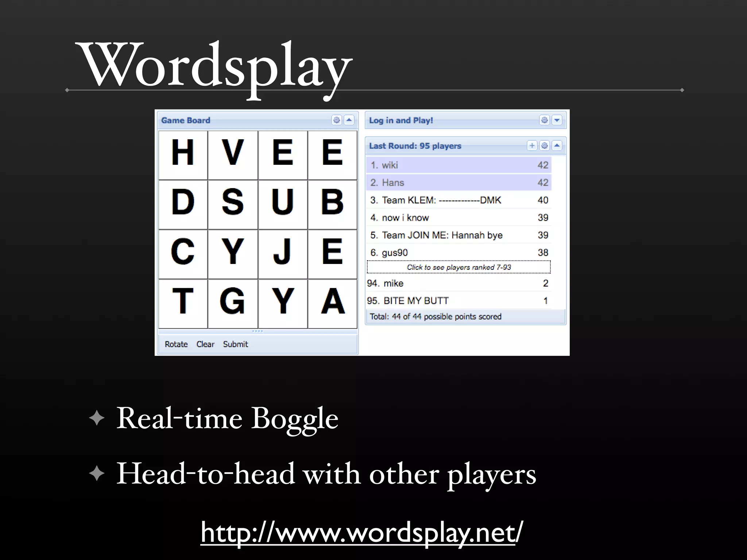This screenshot has height=560, width=747.
Task: Collapse the Last Round panel
Action: point(557,145)
